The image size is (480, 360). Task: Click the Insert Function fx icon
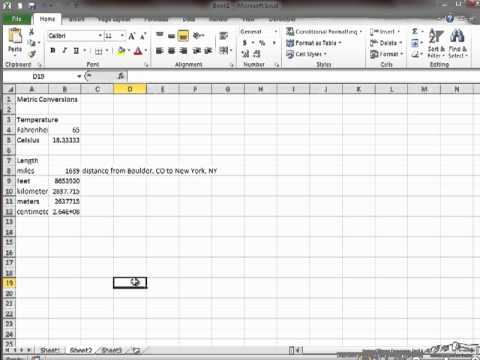pyautogui.click(x=121, y=76)
